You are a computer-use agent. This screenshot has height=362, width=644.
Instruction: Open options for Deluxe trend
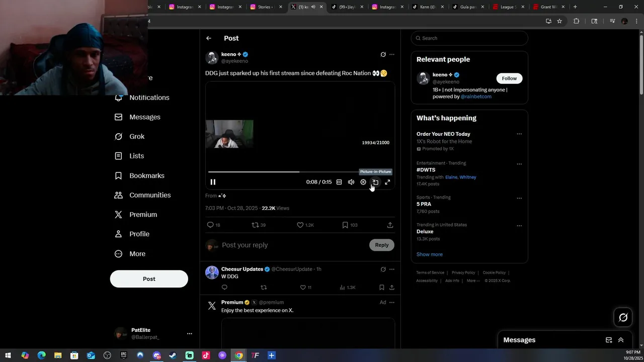tap(519, 226)
